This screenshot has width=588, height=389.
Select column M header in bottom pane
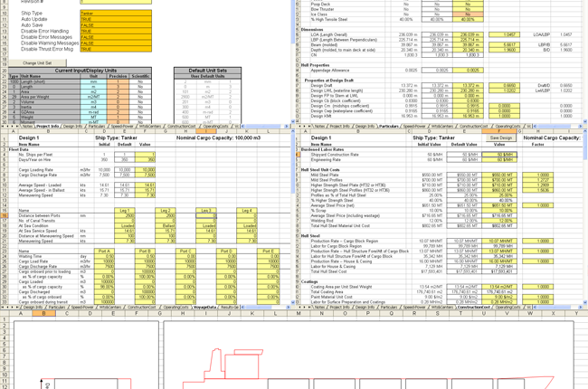tap(299, 313)
